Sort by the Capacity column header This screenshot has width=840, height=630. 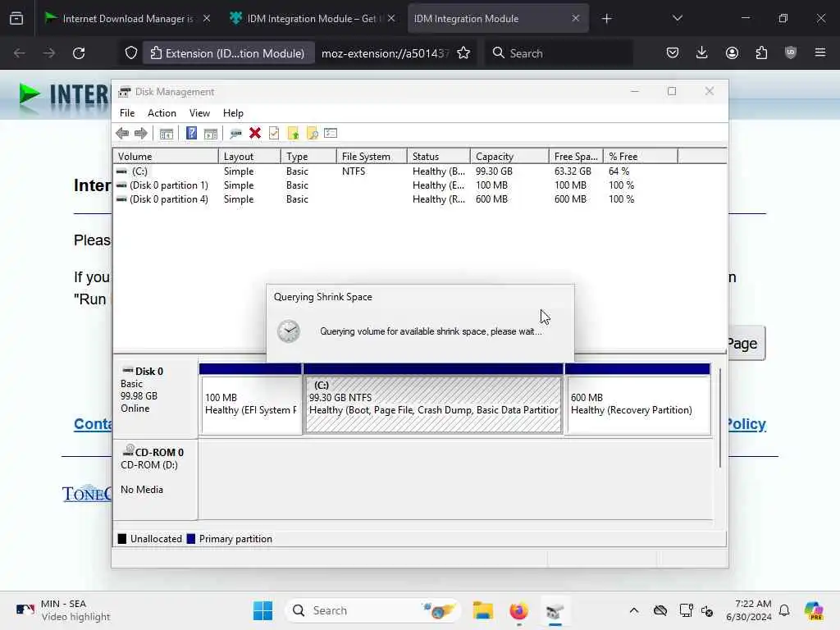click(509, 157)
